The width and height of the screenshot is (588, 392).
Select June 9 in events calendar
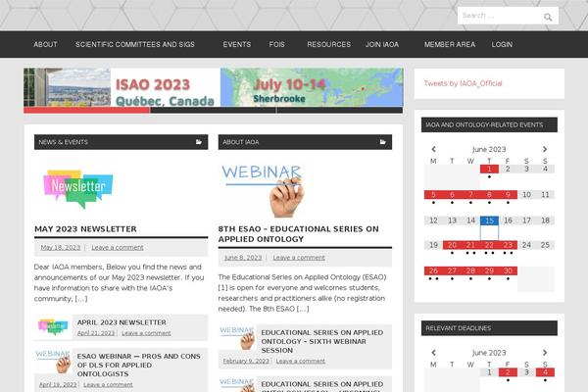[508, 195]
